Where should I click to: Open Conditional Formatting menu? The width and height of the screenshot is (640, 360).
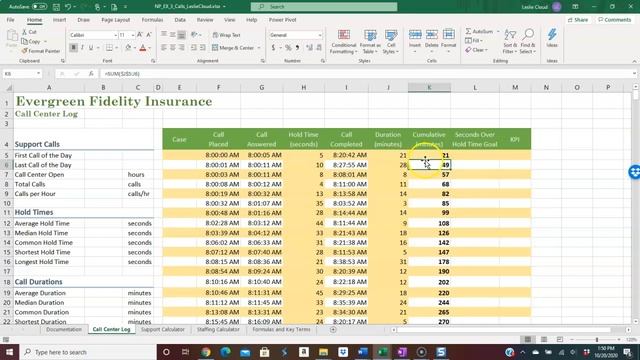(344, 41)
